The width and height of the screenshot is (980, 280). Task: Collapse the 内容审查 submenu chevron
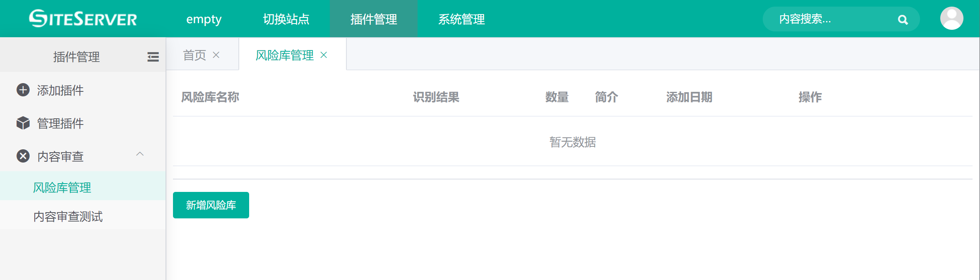[140, 154]
